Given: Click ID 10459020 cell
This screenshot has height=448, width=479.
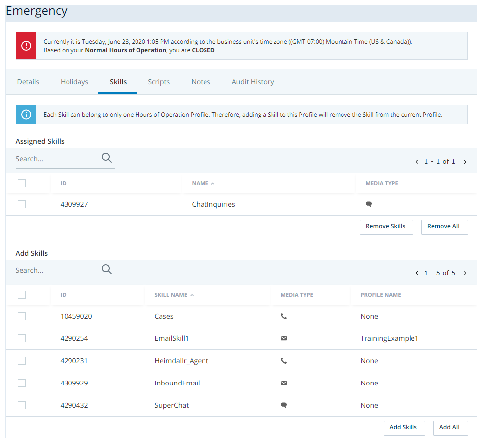Looking at the screenshot, I should [76, 316].
